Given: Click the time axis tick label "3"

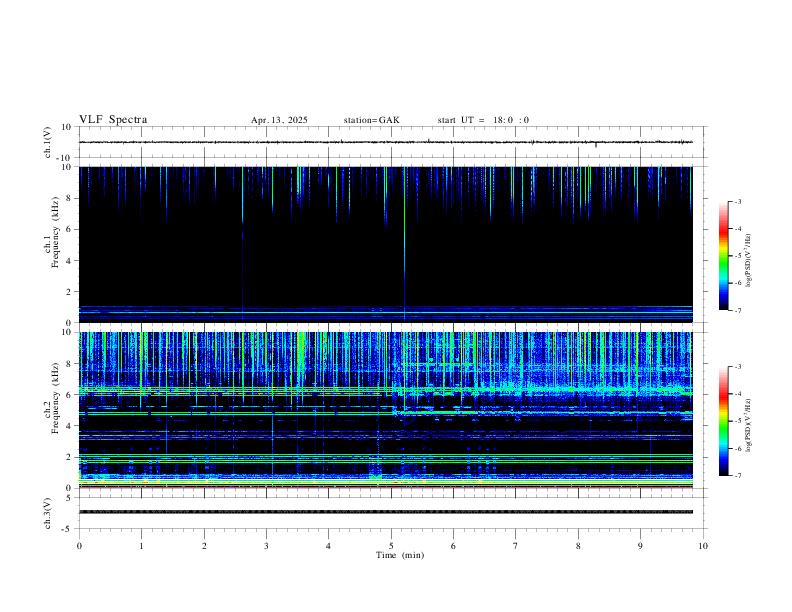Looking at the screenshot, I should pyautogui.click(x=266, y=546).
